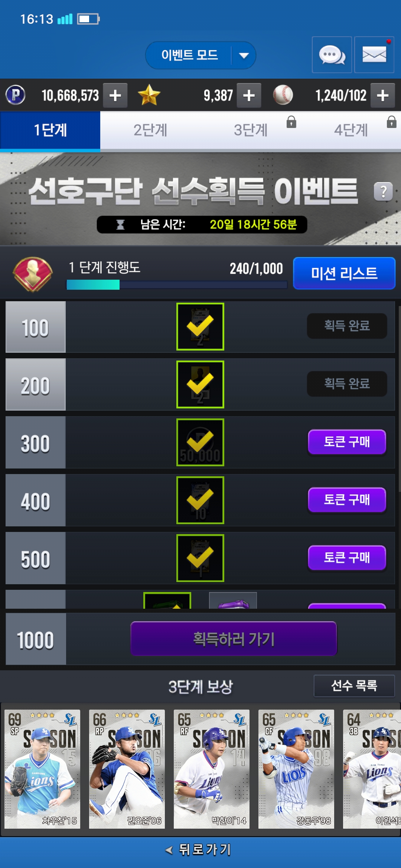The image size is (401, 868).
Task: Tap the gold star currency icon
Action: pyautogui.click(x=149, y=95)
